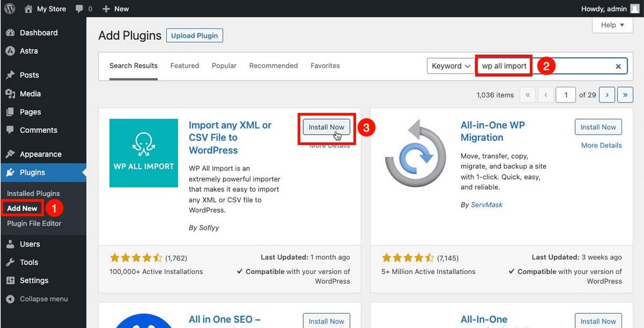Click the Astra icon in sidebar

coord(10,51)
